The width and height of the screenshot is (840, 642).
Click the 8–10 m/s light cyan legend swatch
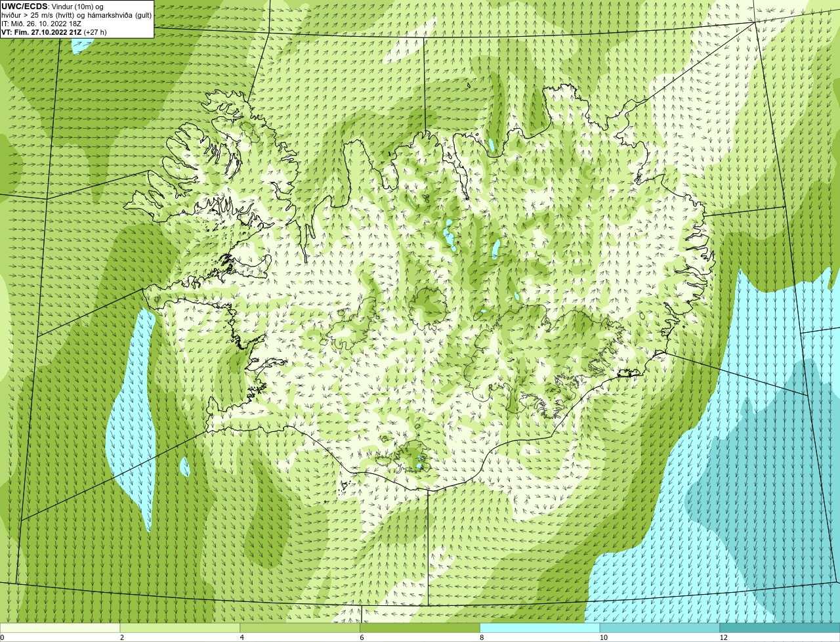tap(541, 628)
